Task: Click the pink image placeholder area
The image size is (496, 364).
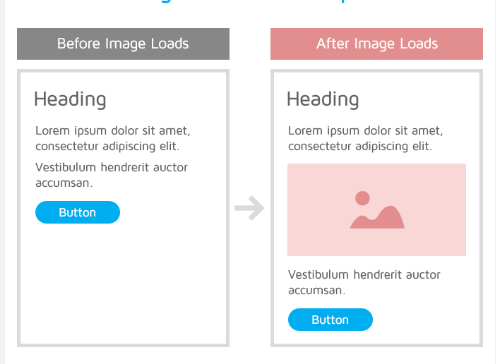Action: pos(377,210)
